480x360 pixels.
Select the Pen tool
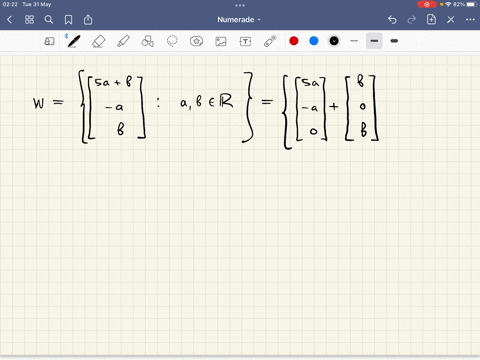click(x=73, y=41)
